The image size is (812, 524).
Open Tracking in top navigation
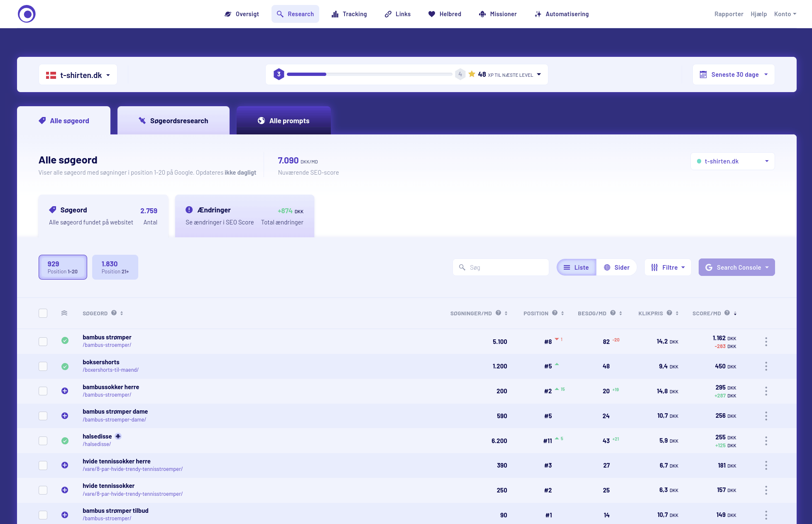(x=349, y=14)
